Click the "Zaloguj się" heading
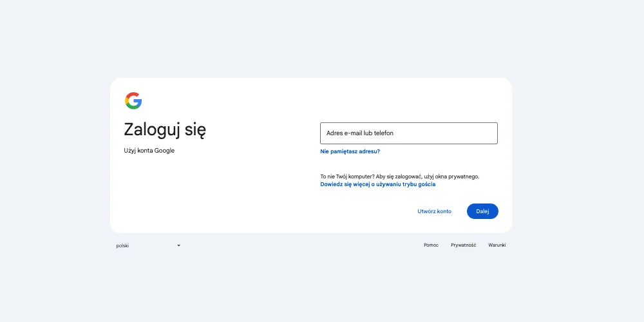This screenshot has height=322, width=644. tap(165, 130)
